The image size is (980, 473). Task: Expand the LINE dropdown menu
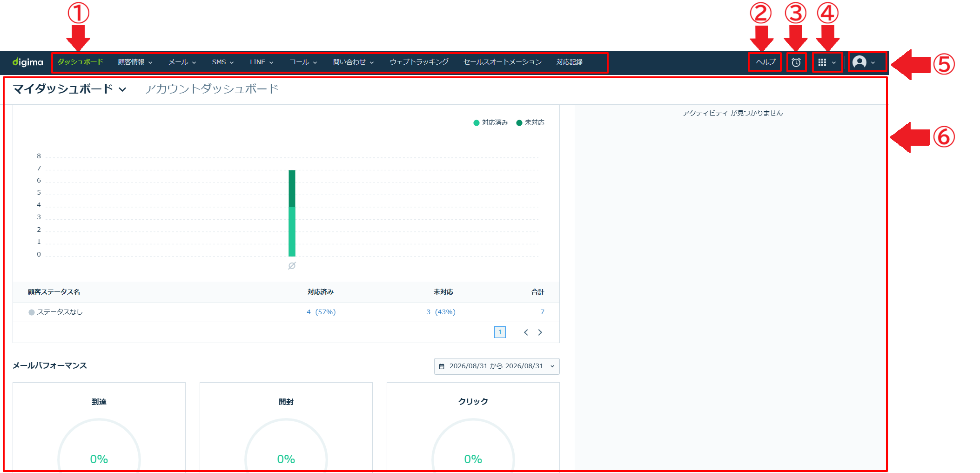pyautogui.click(x=262, y=62)
